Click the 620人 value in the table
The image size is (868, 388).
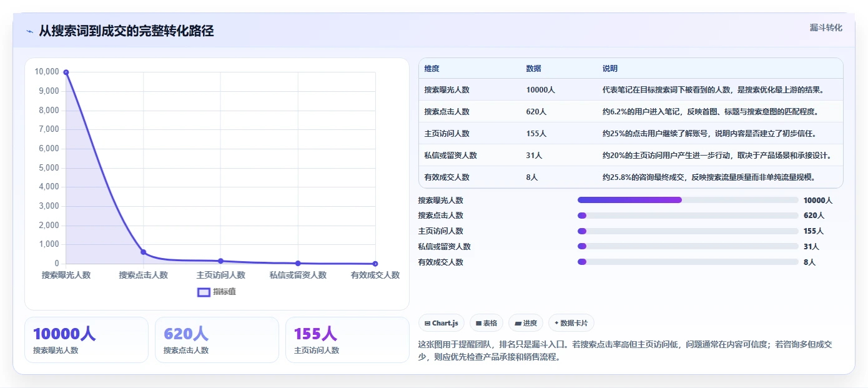tap(536, 112)
